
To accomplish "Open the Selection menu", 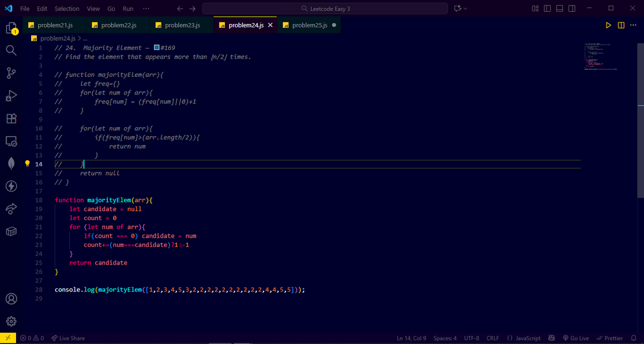I will pos(67,9).
